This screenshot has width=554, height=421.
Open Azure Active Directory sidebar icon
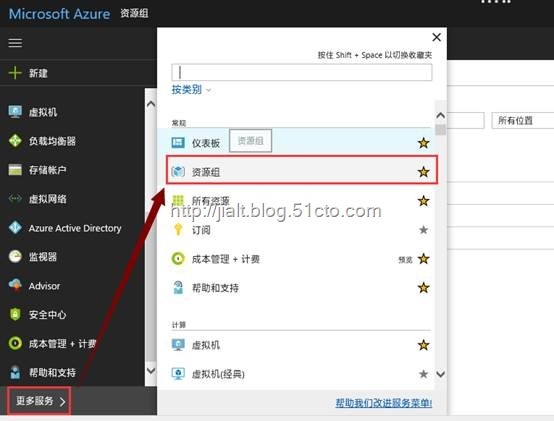(15, 227)
